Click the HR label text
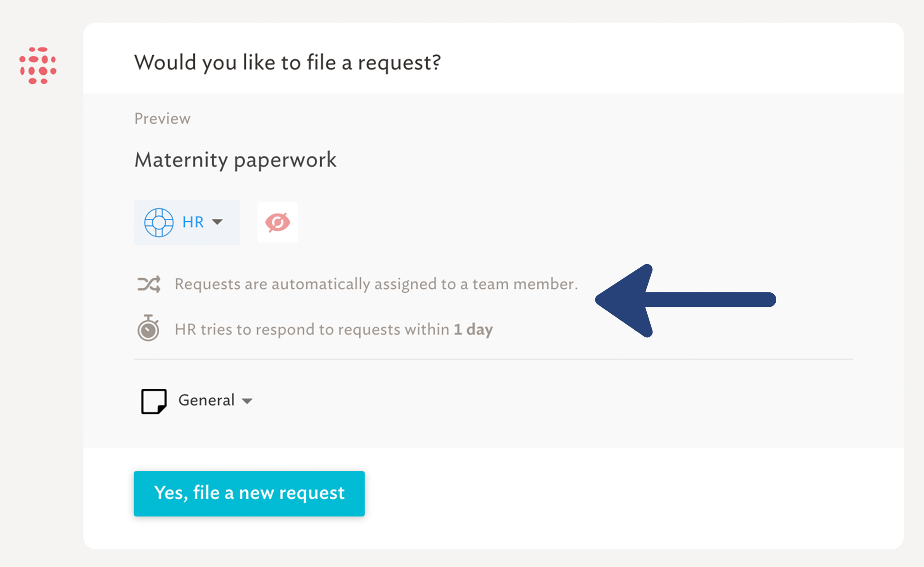Screen dimensions: 924x567 (x=193, y=222)
